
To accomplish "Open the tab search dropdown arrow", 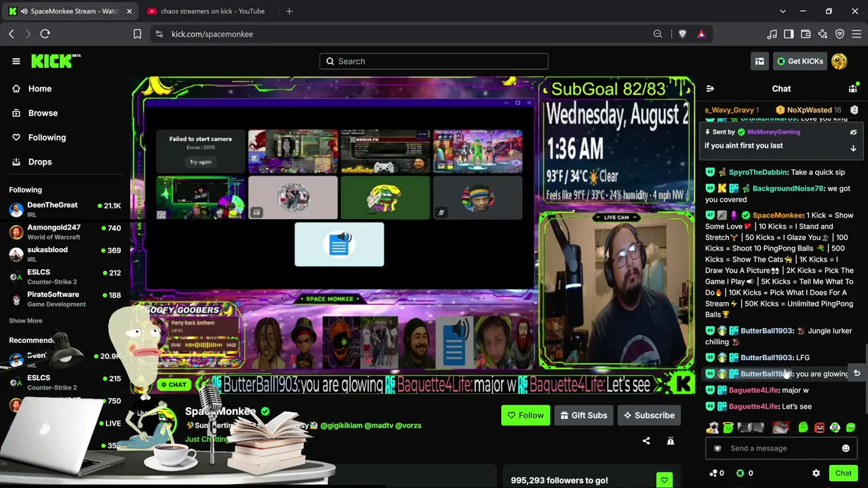I will pyautogui.click(x=783, y=11).
